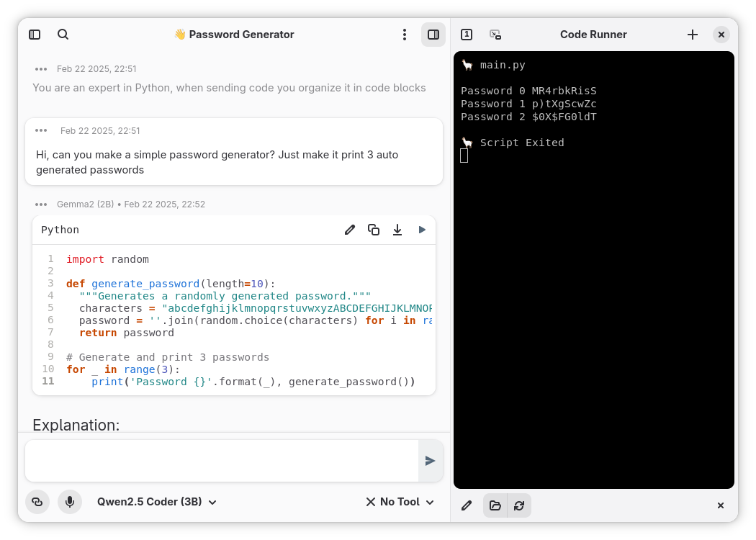Click the Python language label of code block
Viewport: 756px width, 540px height.
[x=60, y=230]
